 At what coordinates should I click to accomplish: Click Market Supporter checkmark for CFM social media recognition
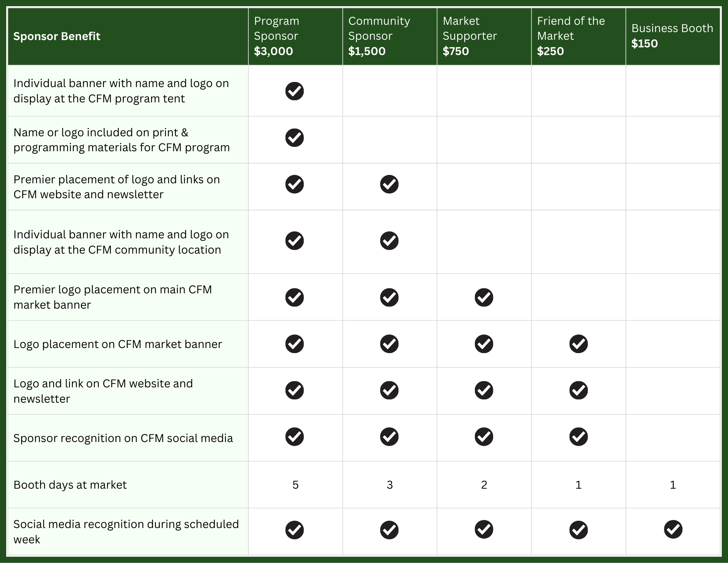(x=484, y=437)
